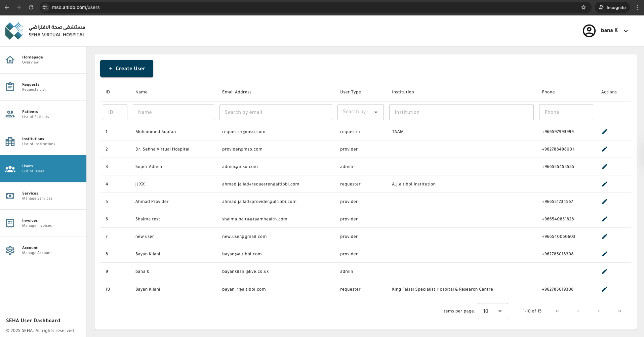The height and width of the screenshot is (337, 644).
Task: Click the Patients sidebar icon
Action: [x=10, y=114]
